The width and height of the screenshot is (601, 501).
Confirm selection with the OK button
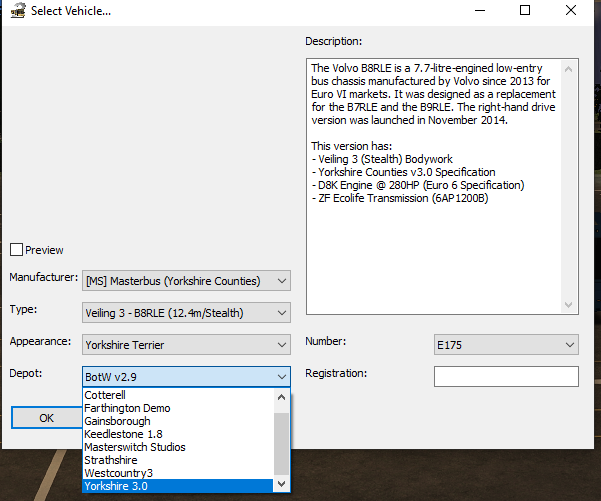pyautogui.click(x=46, y=418)
